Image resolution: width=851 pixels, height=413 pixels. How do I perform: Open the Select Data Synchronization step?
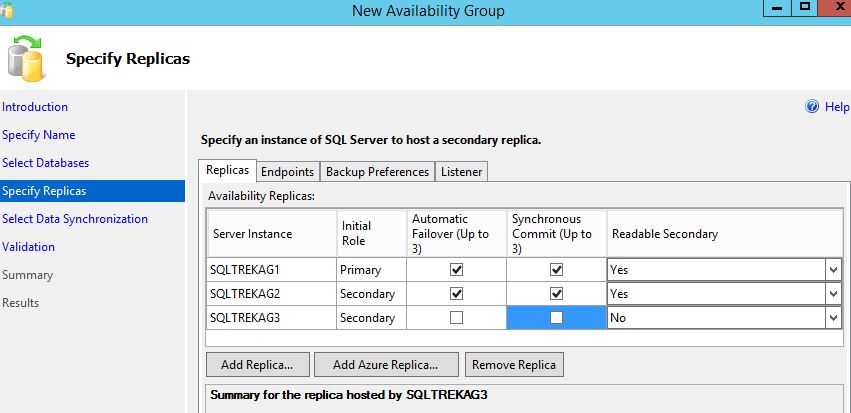tap(75, 219)
